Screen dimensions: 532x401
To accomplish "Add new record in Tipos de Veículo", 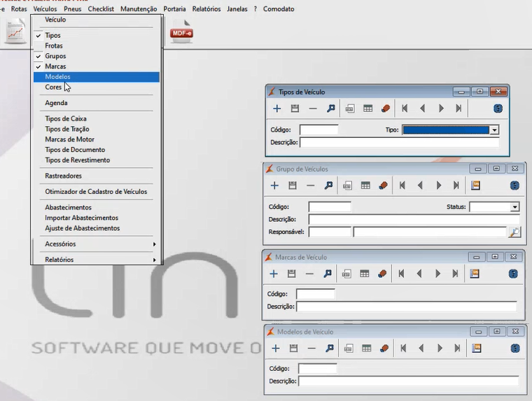I will [277, 108].
